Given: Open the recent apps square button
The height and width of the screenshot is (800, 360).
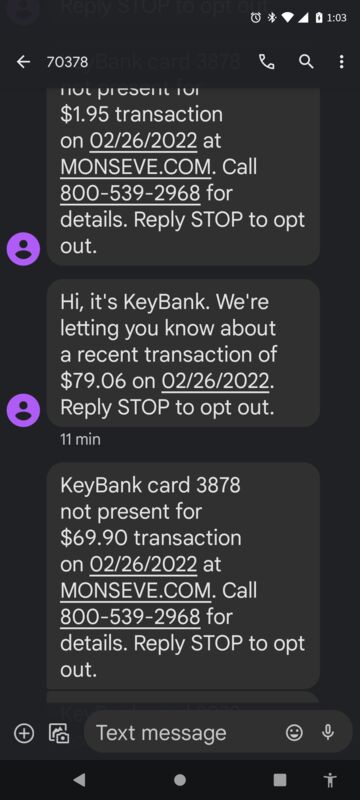Looking at the screenshot, I should [280, 780].
